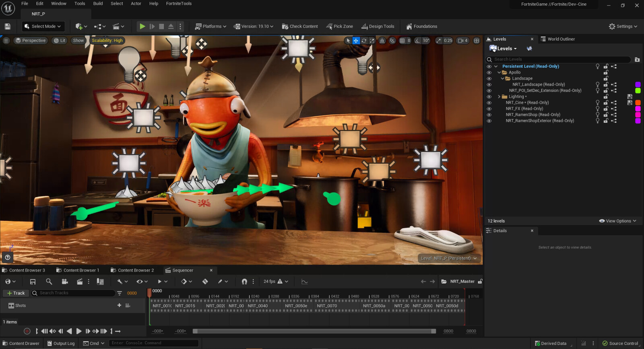Toggle Sequencer snapping magnet

[x=244, y=281]
